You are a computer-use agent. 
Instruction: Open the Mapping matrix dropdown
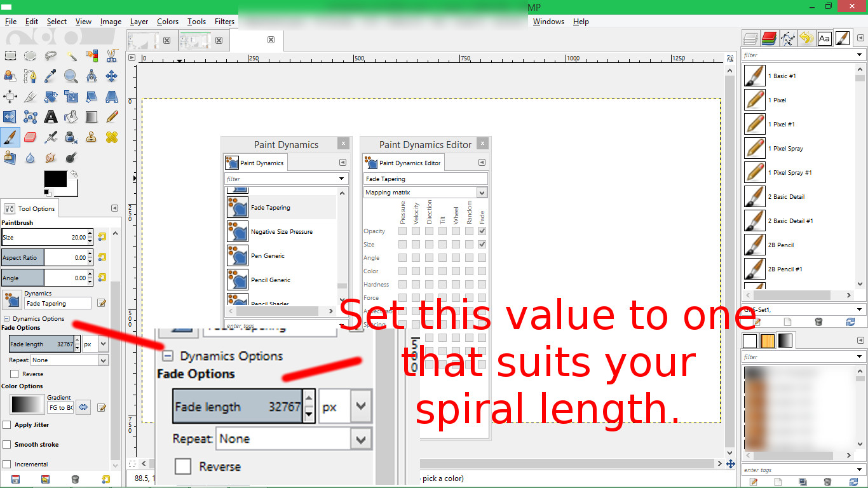pos(426,193)
